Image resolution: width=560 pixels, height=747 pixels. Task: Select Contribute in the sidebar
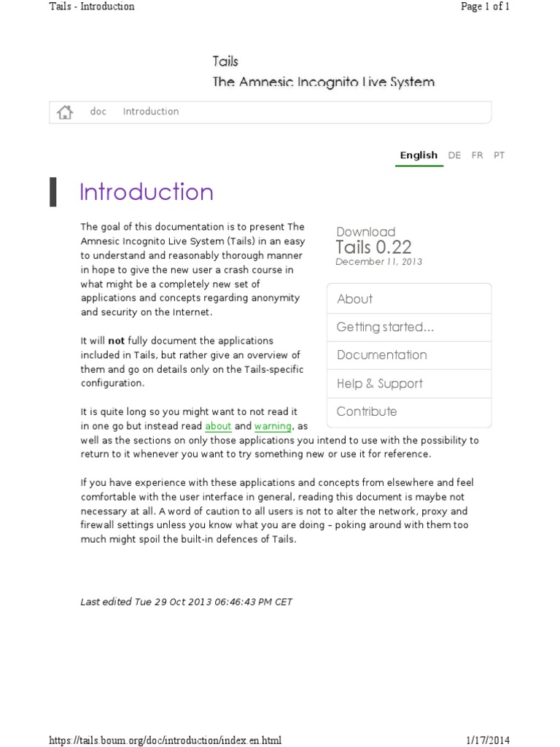(x=367, y=411)
